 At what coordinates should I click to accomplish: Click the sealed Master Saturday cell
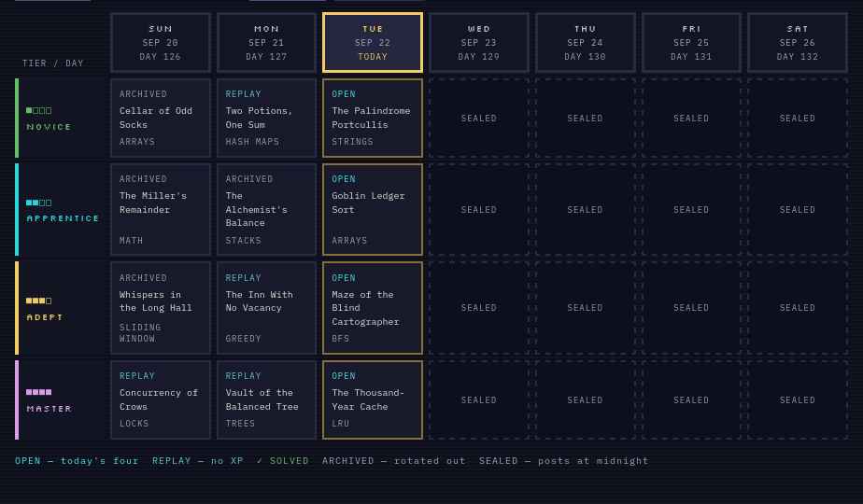[x=798, y=399]
